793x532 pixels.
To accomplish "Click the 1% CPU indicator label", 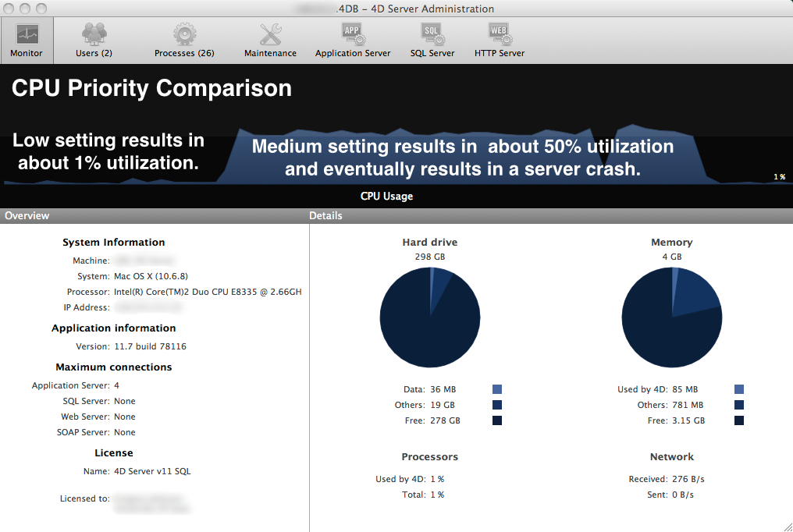I will pyautogui.click(x=779, y=176).
